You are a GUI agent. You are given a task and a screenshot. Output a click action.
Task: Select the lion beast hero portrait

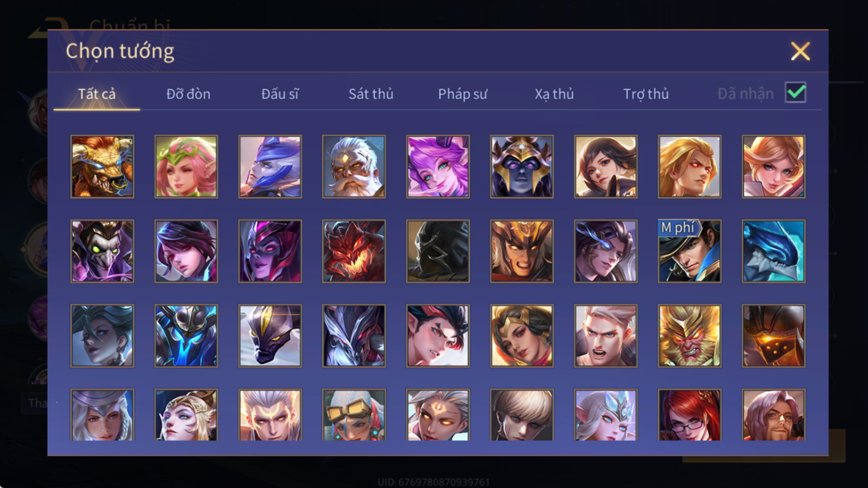(x=102, y=166)
